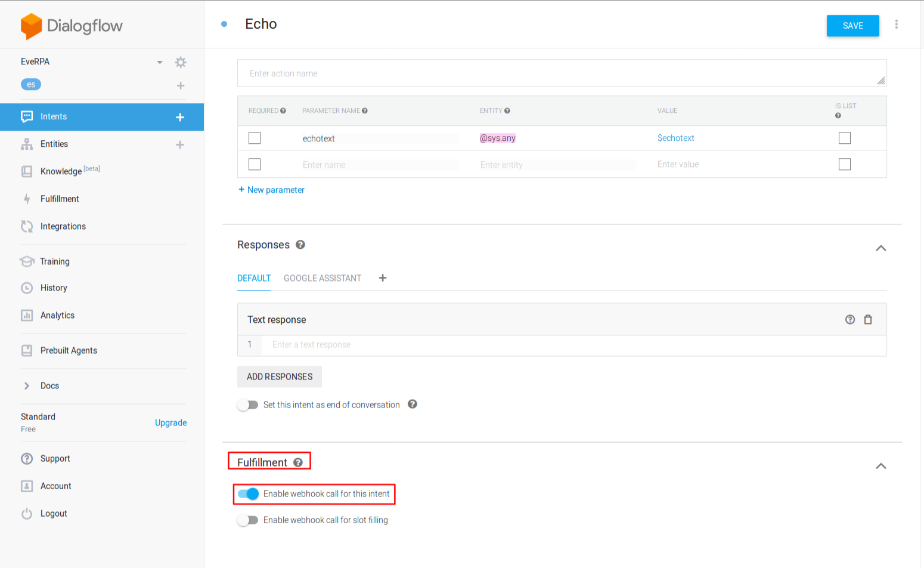Switch to Google Assistant responses tab
Screen dimensions: 924x568
[323, 279]
